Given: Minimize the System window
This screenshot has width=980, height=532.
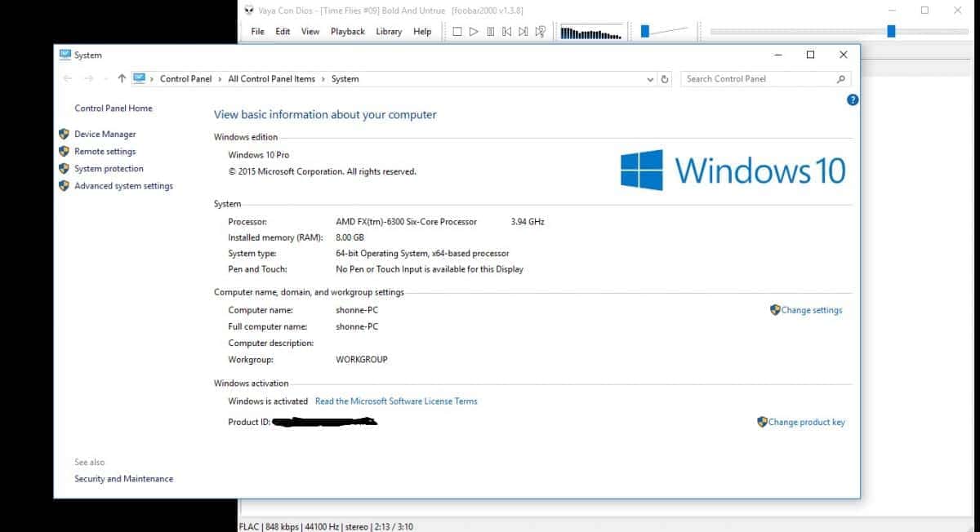Looking at the screenshot, I should coord(777,55).
